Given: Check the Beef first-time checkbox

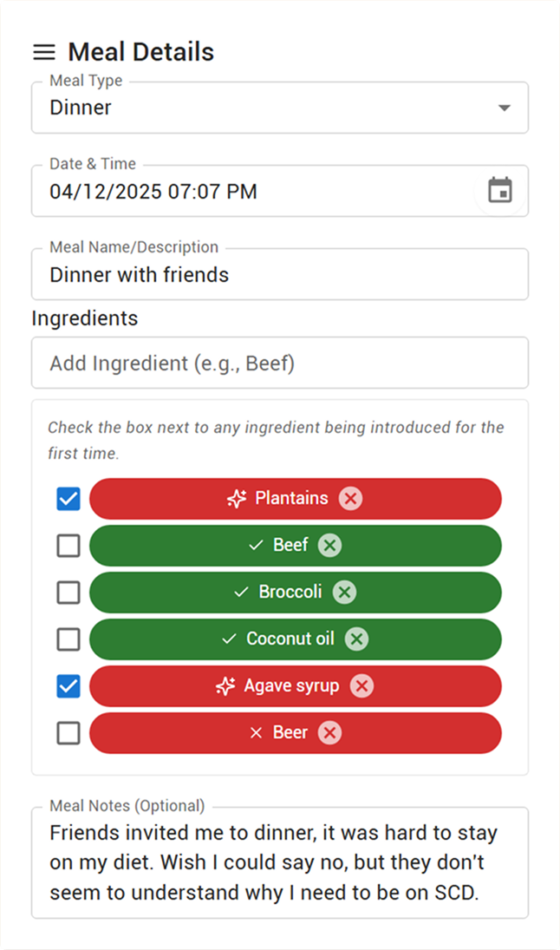Looking at the screenshot, I should [x=68, y=546].
